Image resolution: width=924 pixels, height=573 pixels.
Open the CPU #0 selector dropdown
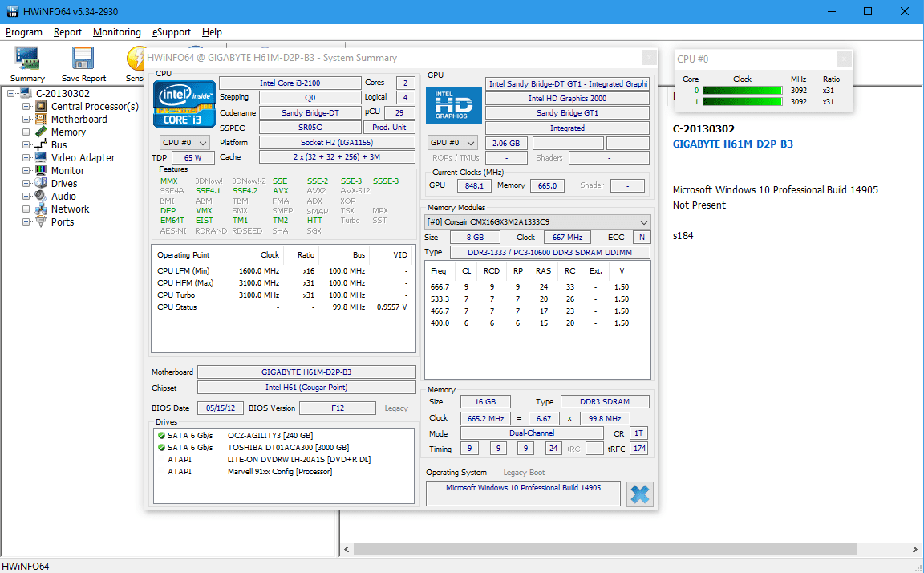(x=184, y=143)
